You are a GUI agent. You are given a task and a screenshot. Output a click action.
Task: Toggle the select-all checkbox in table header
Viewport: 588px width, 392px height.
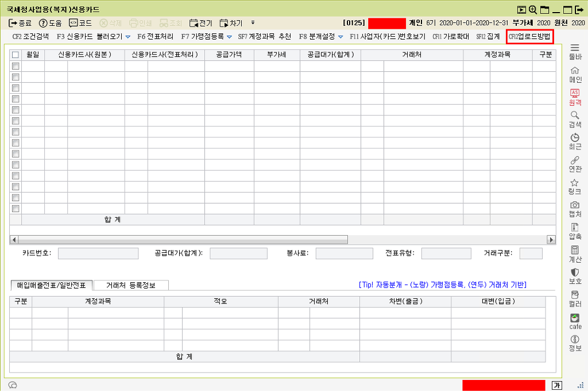coord(16,55)
